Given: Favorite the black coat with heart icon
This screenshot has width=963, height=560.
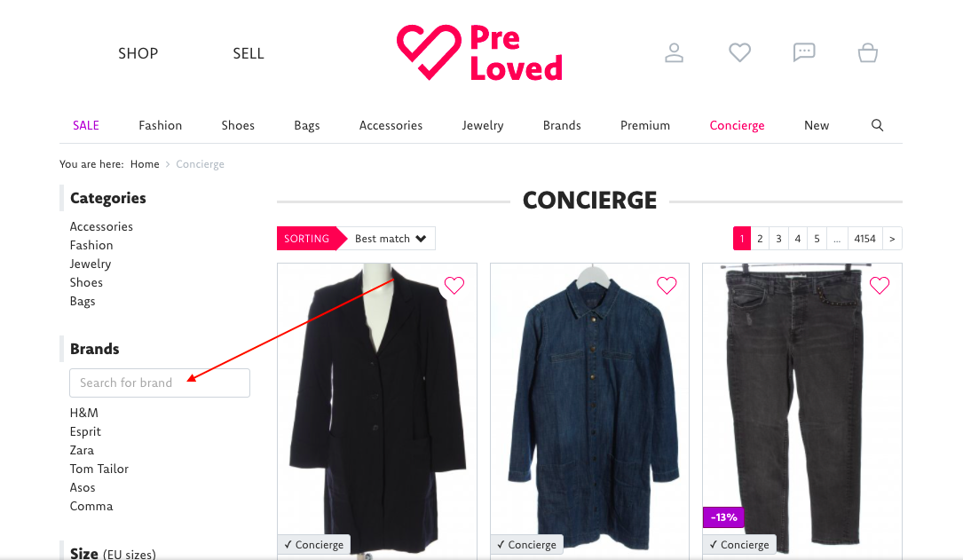Looking at the screenshot, I should [x=454, y=285].
